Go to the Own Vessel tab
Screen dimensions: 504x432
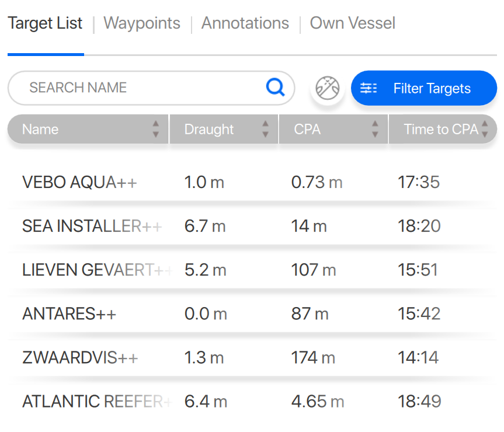[x=352, y=23]
